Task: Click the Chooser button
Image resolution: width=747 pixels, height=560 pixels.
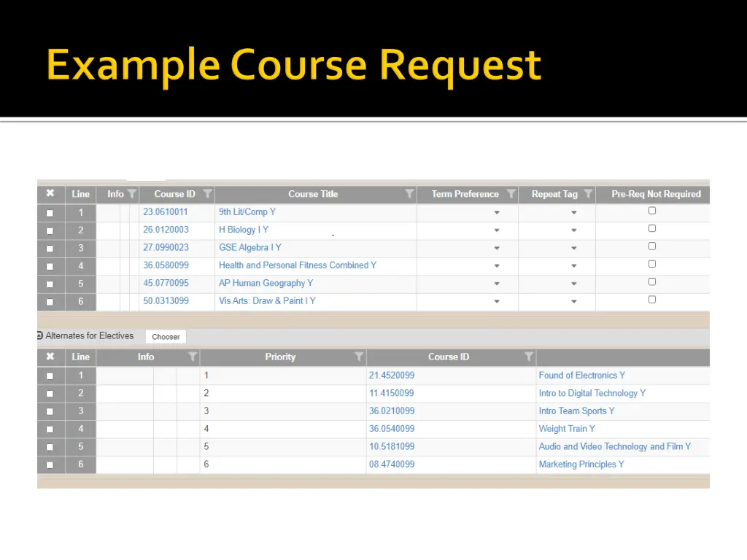Action: [x=166, y=337]
